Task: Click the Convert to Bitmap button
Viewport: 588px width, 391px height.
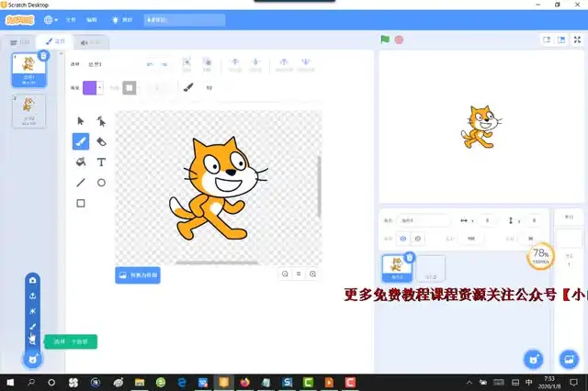Action: click(x=138, y=275)
